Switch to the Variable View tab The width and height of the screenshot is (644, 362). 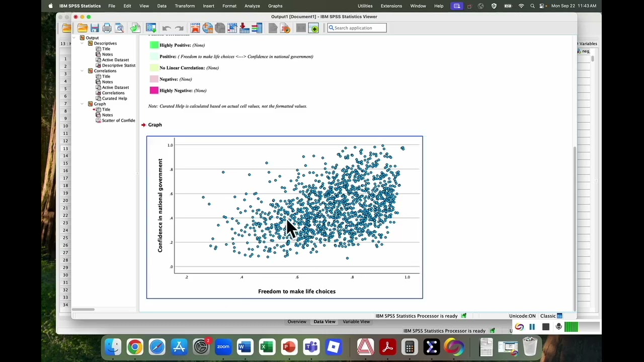pos(356,322)
